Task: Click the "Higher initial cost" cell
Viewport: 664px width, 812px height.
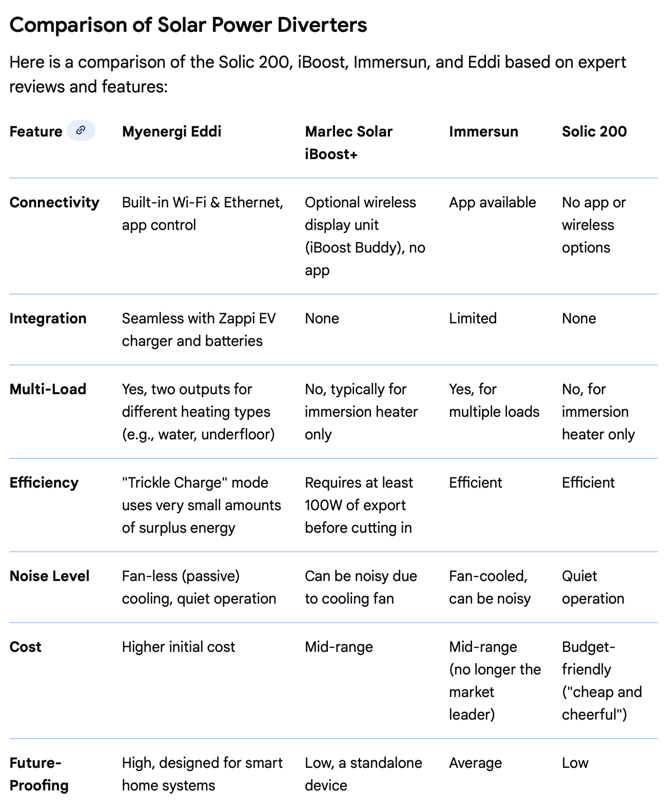Action: point(178,647)
